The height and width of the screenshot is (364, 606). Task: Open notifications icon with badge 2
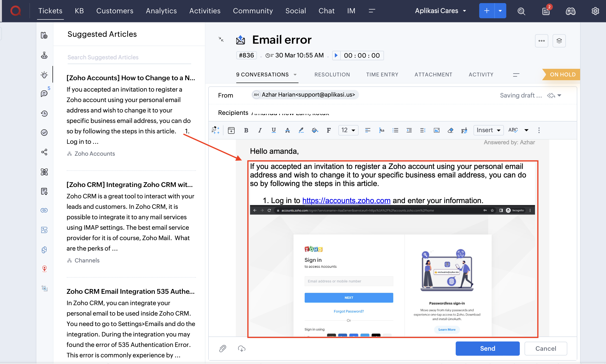546,11
